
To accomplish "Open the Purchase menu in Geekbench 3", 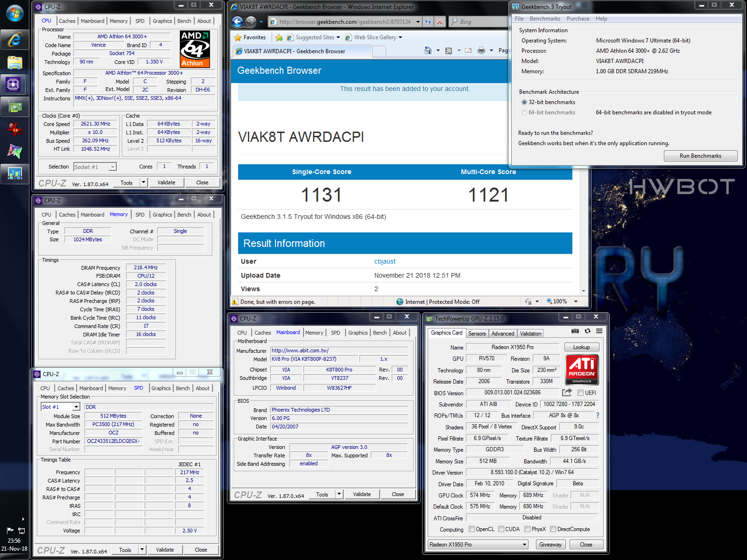I will 578,19.
